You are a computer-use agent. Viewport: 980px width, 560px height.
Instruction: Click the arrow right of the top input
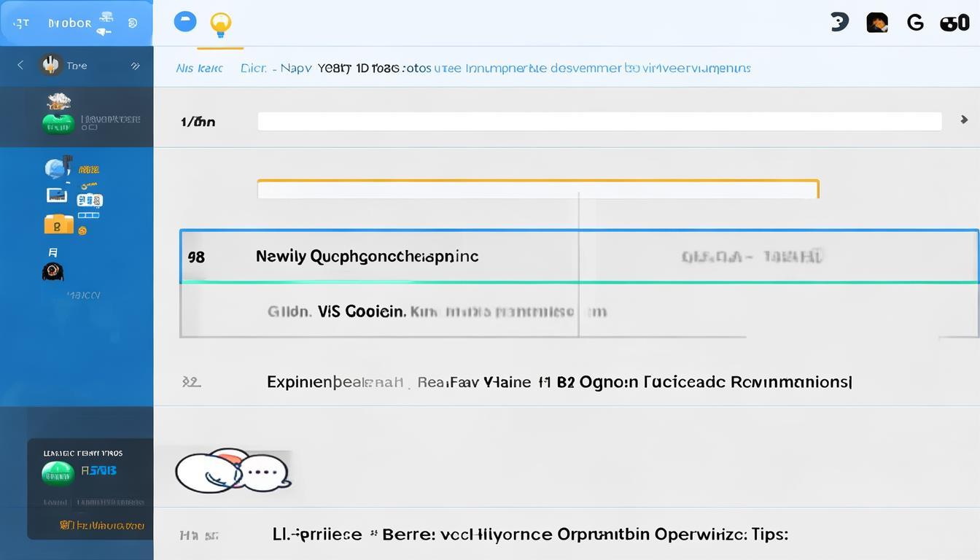[x=964, y=120]
